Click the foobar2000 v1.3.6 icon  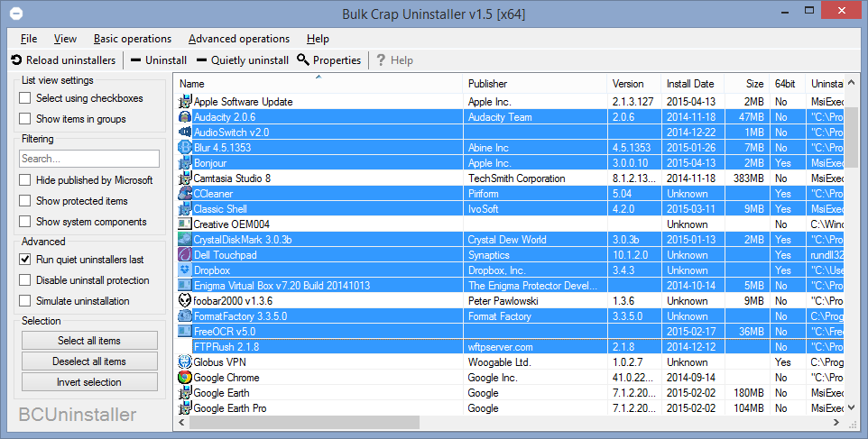point(185,301)
